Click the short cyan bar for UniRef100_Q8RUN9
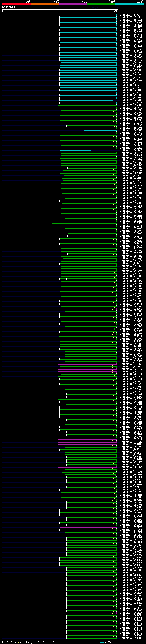 click(x=101, y=130)
